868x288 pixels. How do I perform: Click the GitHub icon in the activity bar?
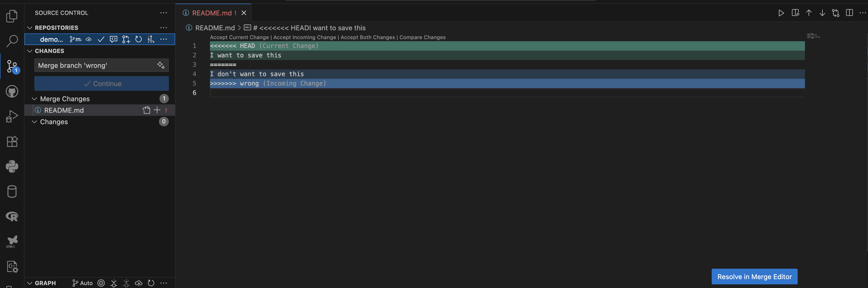[x=12, y=91]
